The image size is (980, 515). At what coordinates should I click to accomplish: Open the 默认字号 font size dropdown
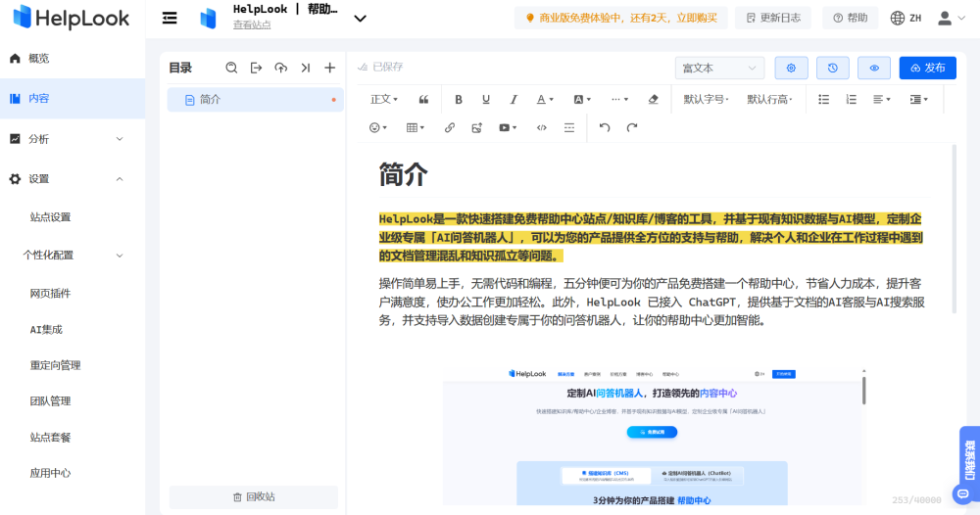706,99
